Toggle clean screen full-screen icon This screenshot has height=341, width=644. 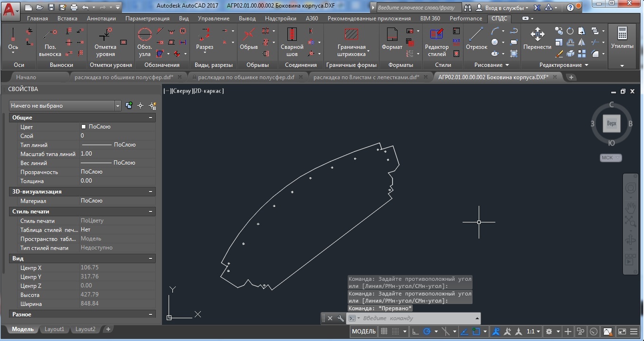(622, 332)
